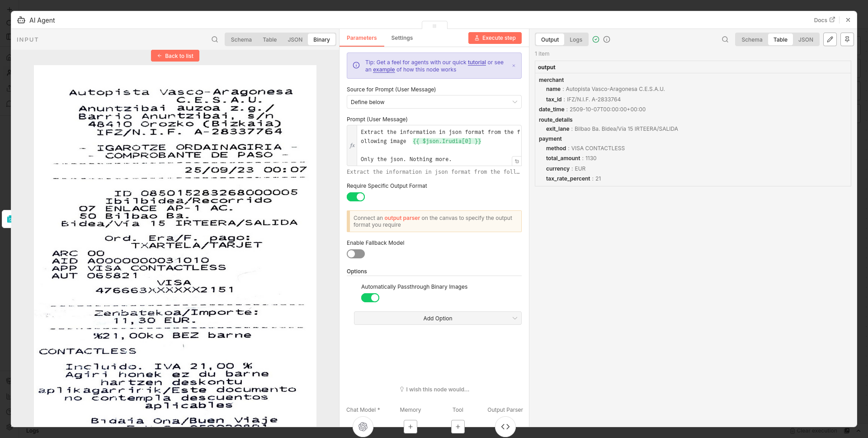
Task: Enable the Fallback Model toggle
Action: 356,254
